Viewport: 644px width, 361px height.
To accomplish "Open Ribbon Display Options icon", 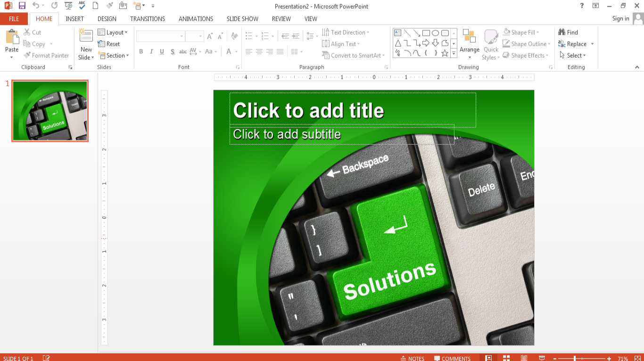I will [x=596, y=6].
